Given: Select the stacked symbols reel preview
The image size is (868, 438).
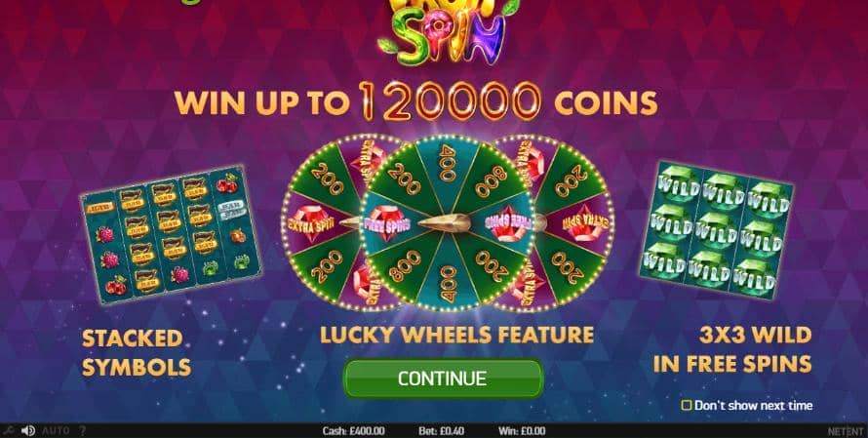Looking at the screenshot, I should coord(171,234).
